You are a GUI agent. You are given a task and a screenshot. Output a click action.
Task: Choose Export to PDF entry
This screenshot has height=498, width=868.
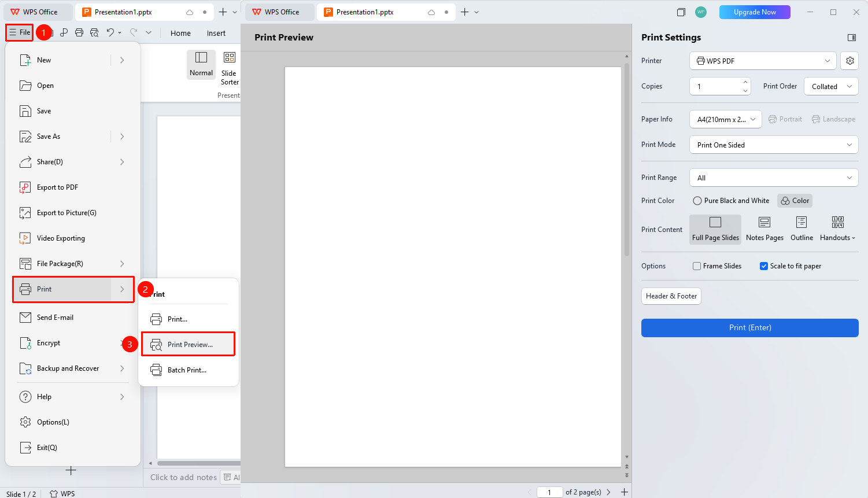[73, 187]
